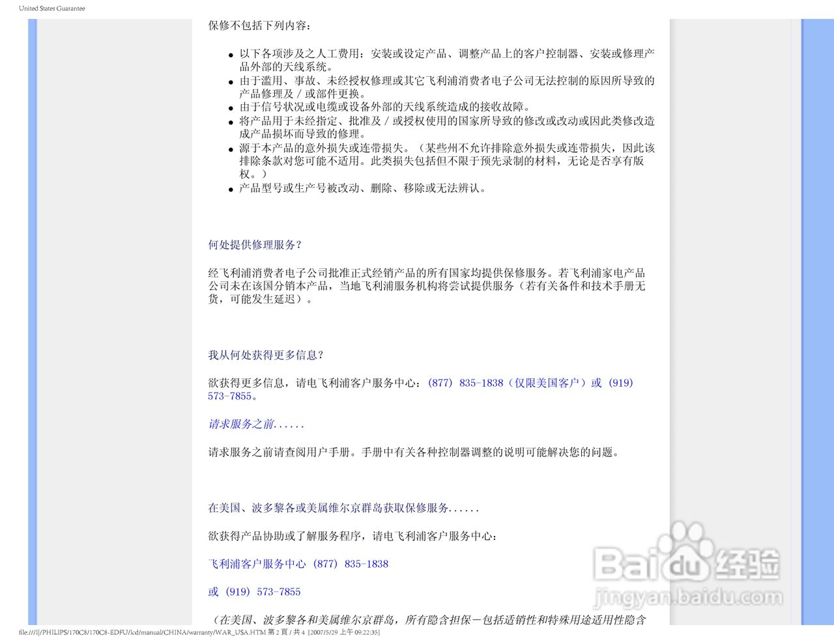Click the heading 何处提供修理服务?

pos(255,245)
